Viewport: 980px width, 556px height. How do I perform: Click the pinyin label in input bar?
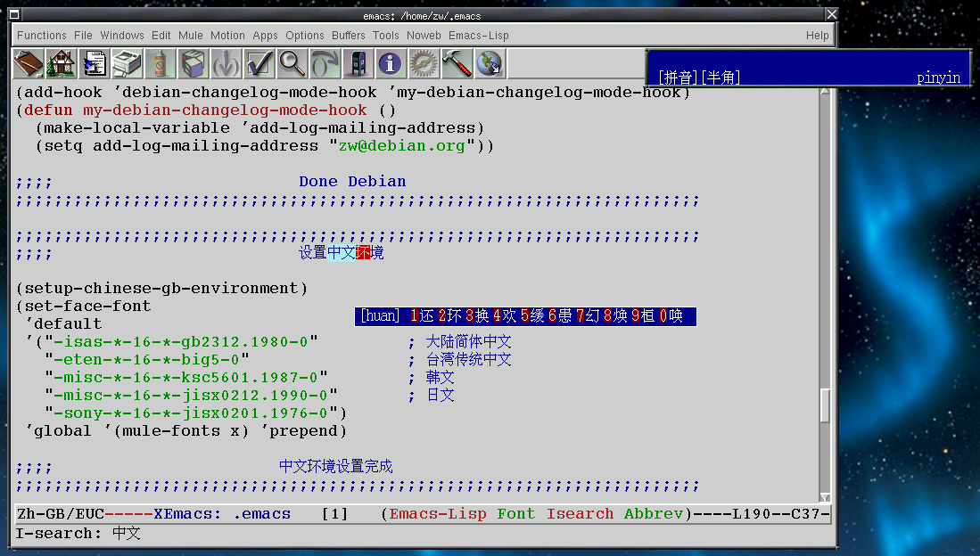(938, 78)
